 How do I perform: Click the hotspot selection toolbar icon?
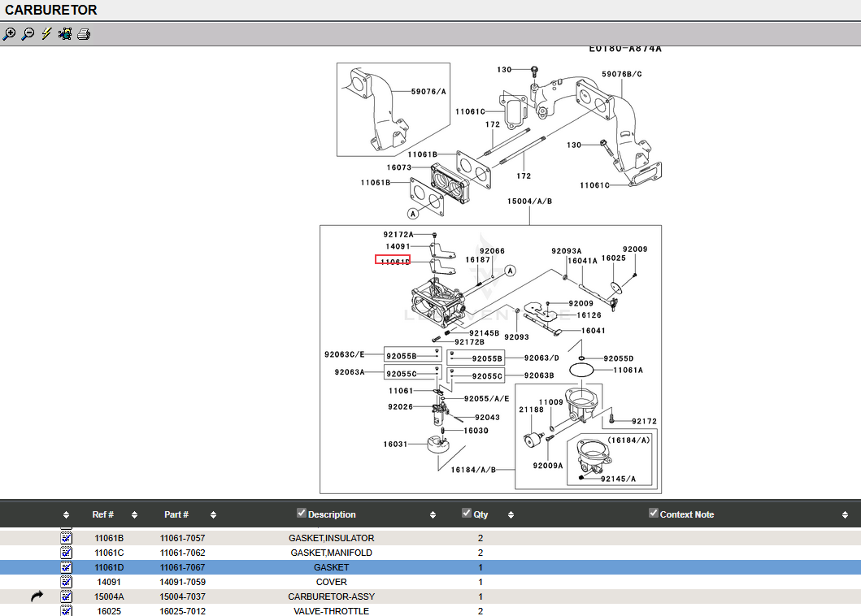pos(65,34)
